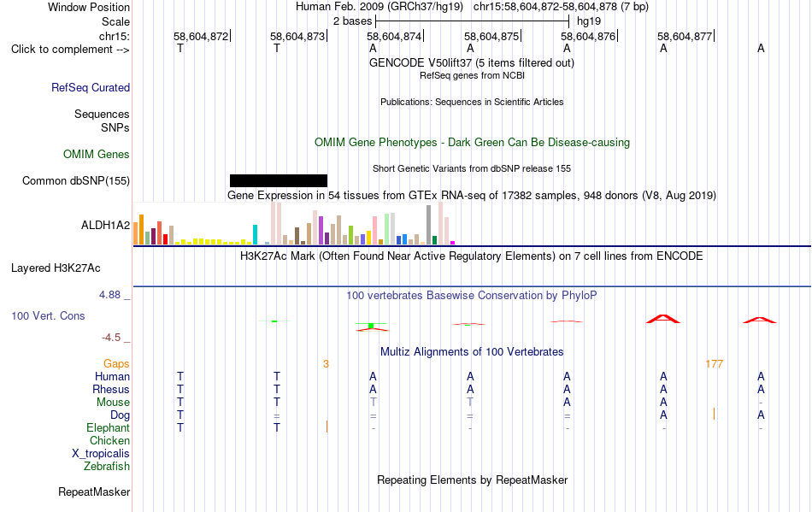Click the Elephant alignment row label

[x=108, y=427]
